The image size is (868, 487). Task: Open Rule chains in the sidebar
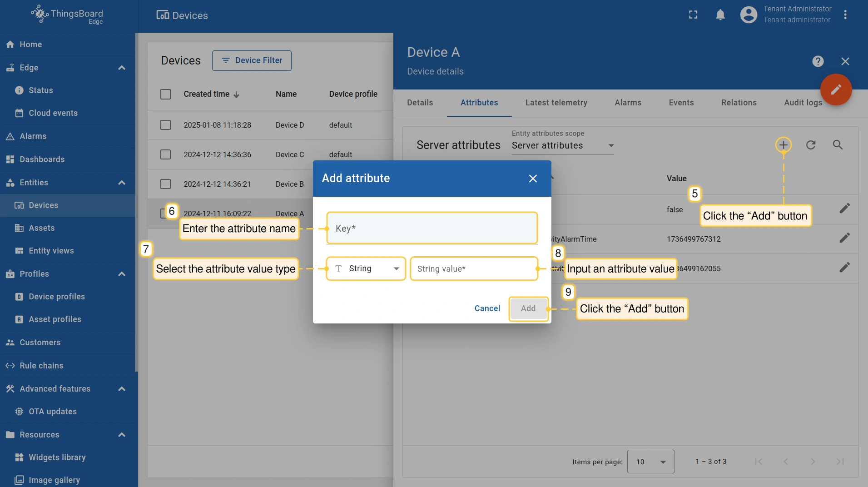(41, 366)
